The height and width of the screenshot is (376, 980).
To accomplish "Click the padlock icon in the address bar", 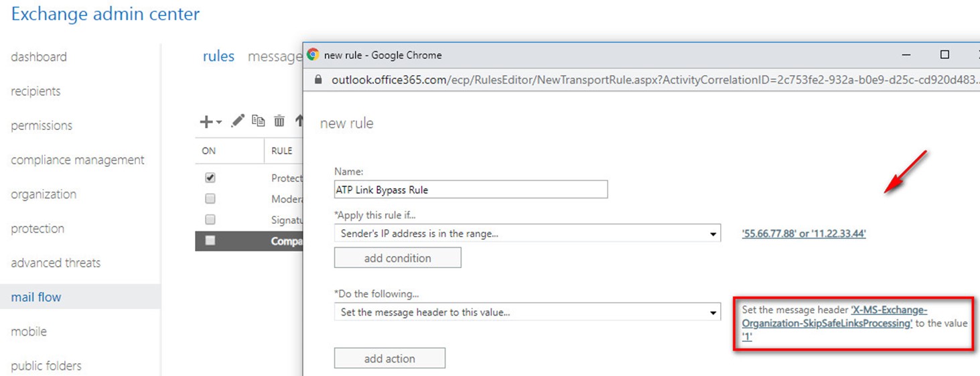I will coord(318,80).
